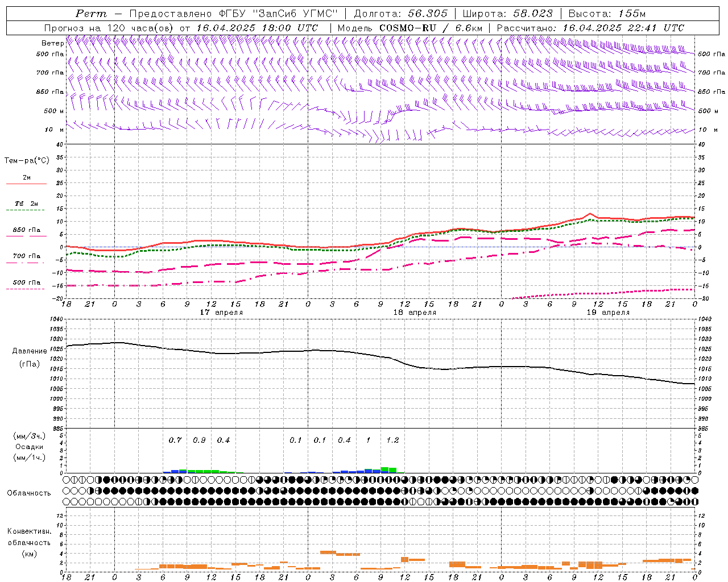Click the "(км)" convective cloud unit label
The width and height of the screenshot is (728, 582).
coord(29,554)
